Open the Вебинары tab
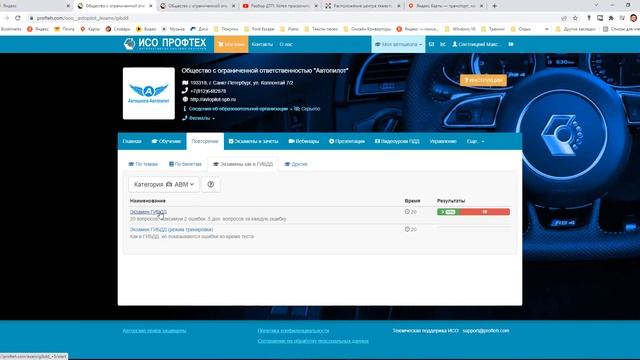This screenshot has height=360, width=640. (304, 141)
